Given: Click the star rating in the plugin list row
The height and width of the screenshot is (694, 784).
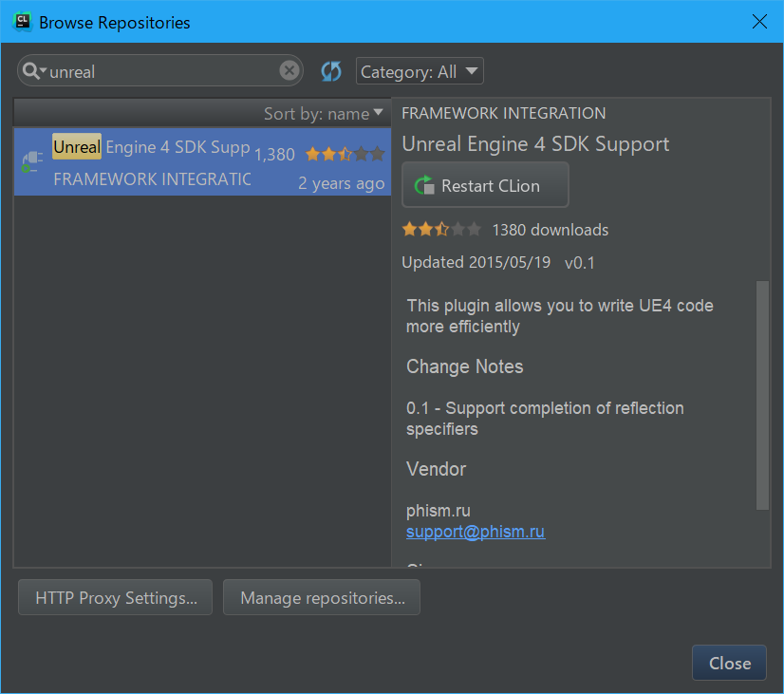Looking at the screenshot, I should pos(345,154).
